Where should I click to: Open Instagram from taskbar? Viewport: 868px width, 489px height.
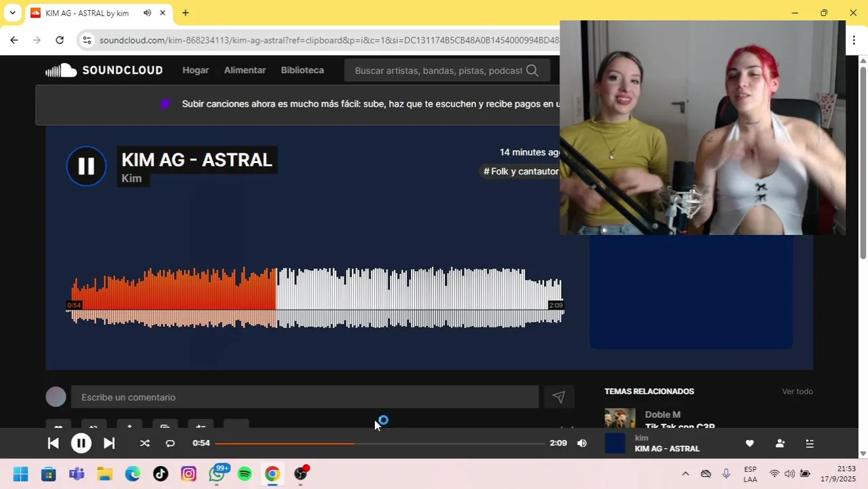[x=188, y=474]
